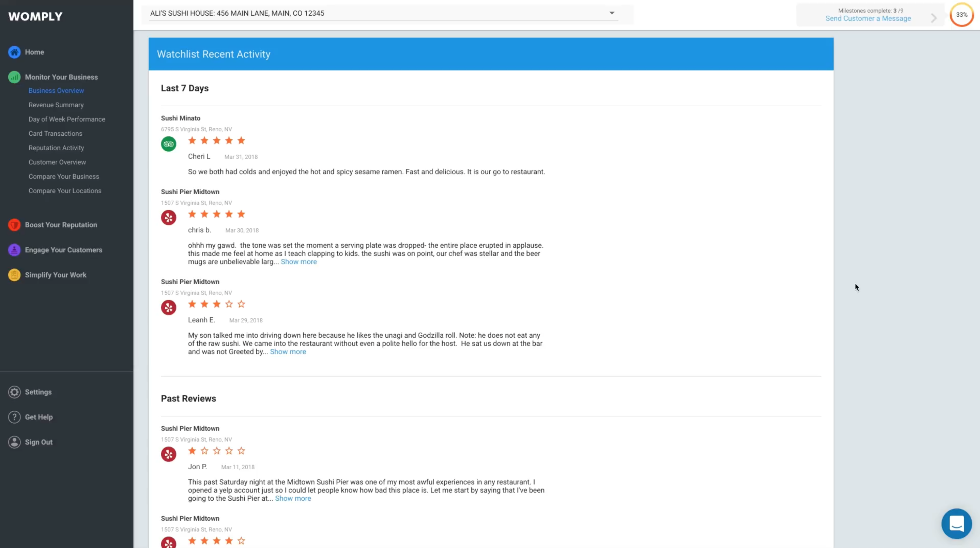Click the purple Engage Your Customers icon
The width and height of the screenshot is (980, 548).
pyautogui.click(x=14, y=250)
